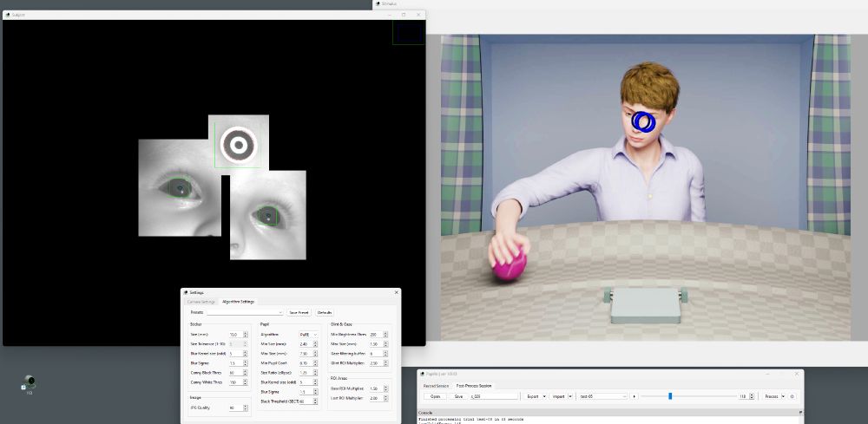Click the Save button in session toolbar
This screenshot has width=868, height=424.
click(x=458, y=396)
